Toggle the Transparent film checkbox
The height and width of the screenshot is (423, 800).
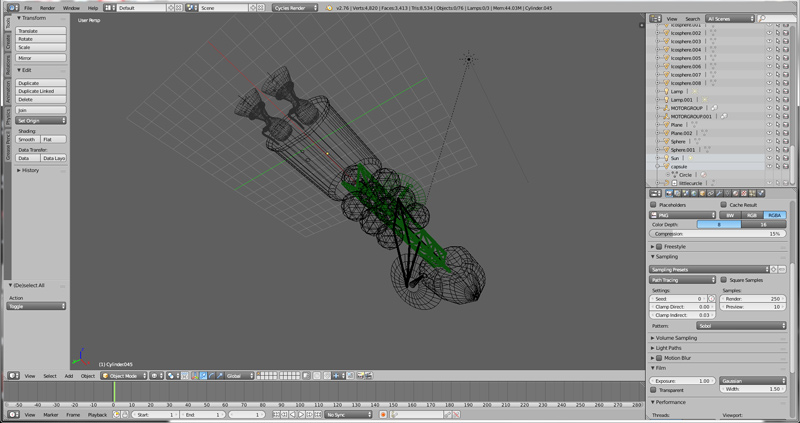[655, 391]
